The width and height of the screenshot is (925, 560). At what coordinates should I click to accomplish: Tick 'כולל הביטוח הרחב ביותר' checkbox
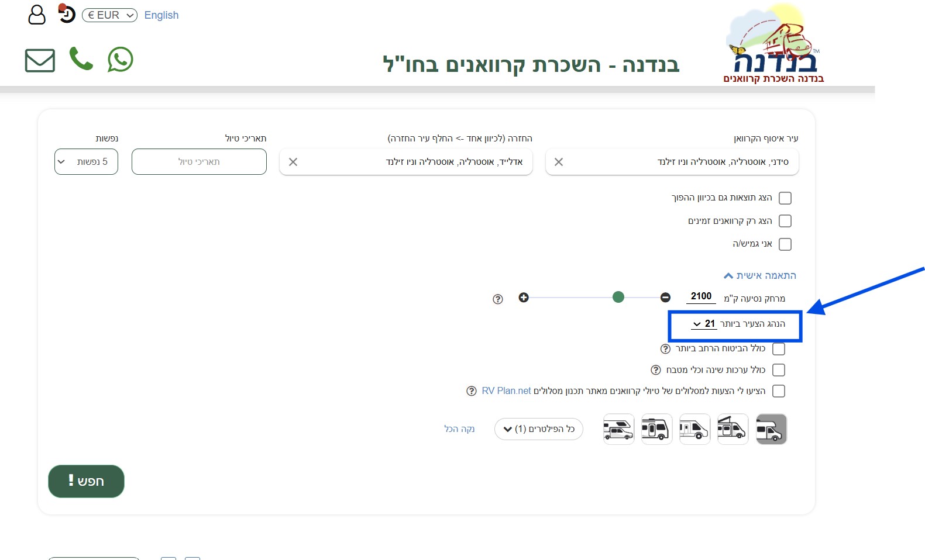pyautogui.click(x=778, y=349)
